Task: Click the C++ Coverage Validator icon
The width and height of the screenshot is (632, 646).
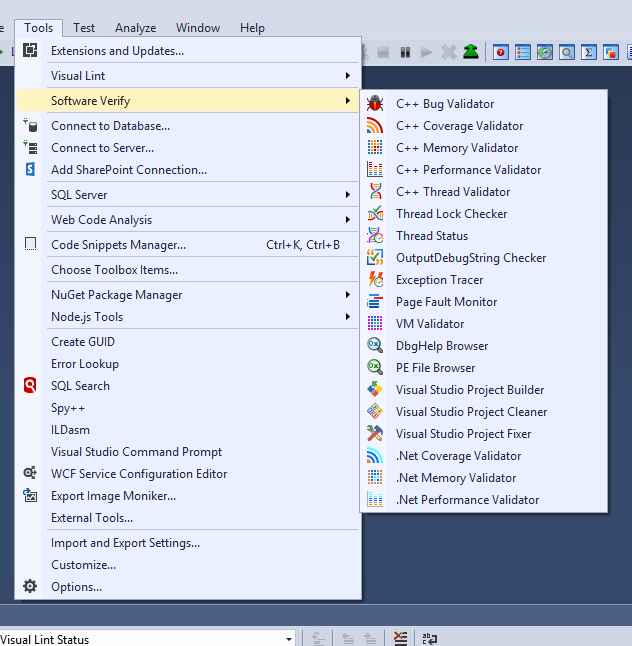Action: click(x=375, y=126)
